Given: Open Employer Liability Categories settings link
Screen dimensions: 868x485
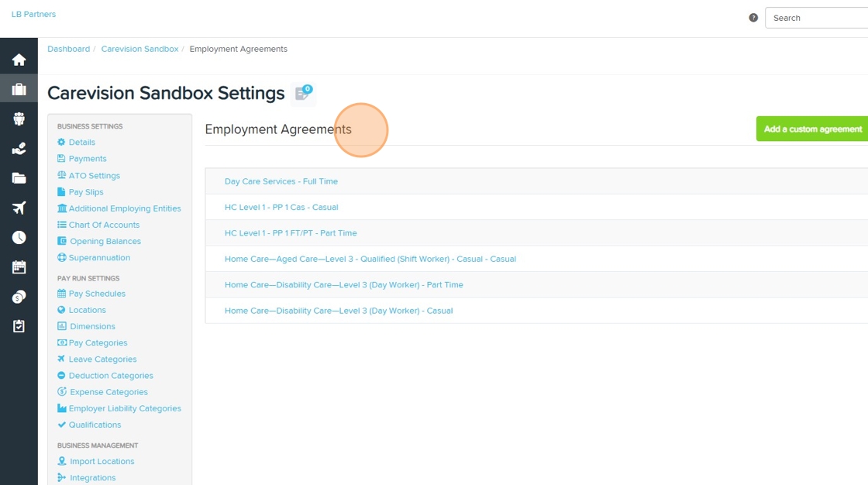Looking at the screenshot, I should click(x=125, y=408).
